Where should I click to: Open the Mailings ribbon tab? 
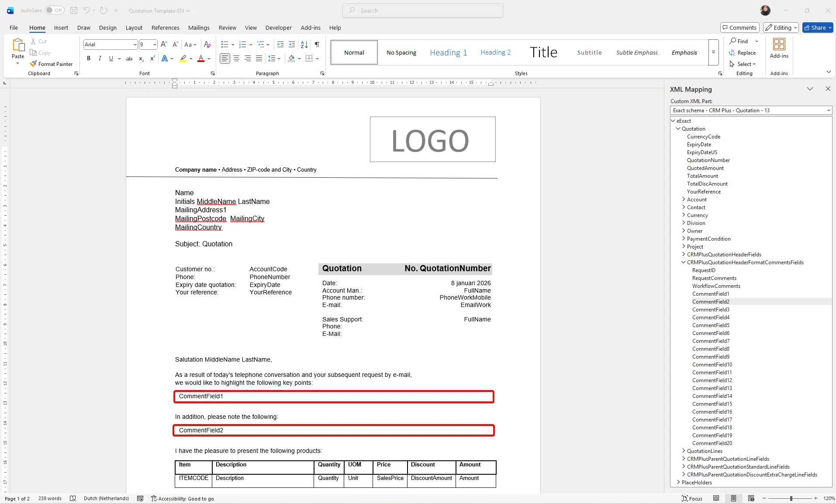199,28
